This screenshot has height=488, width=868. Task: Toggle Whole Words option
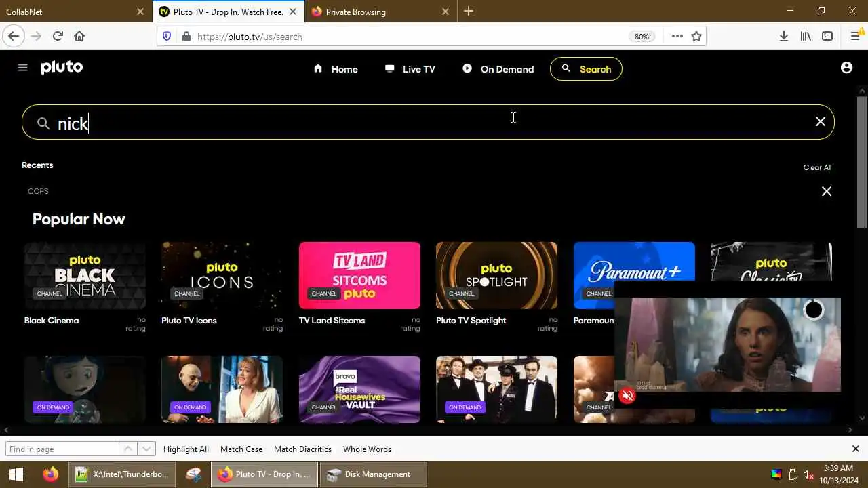tap(367, 449)
